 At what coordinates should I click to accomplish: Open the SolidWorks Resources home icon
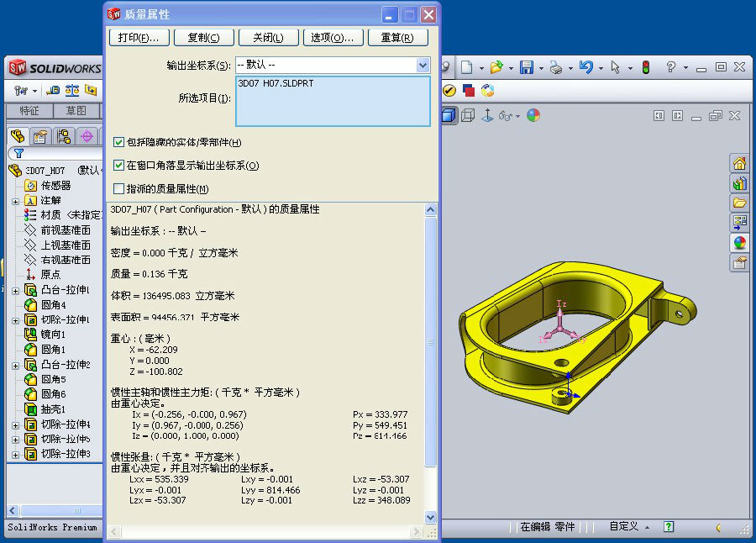(739, 163)
